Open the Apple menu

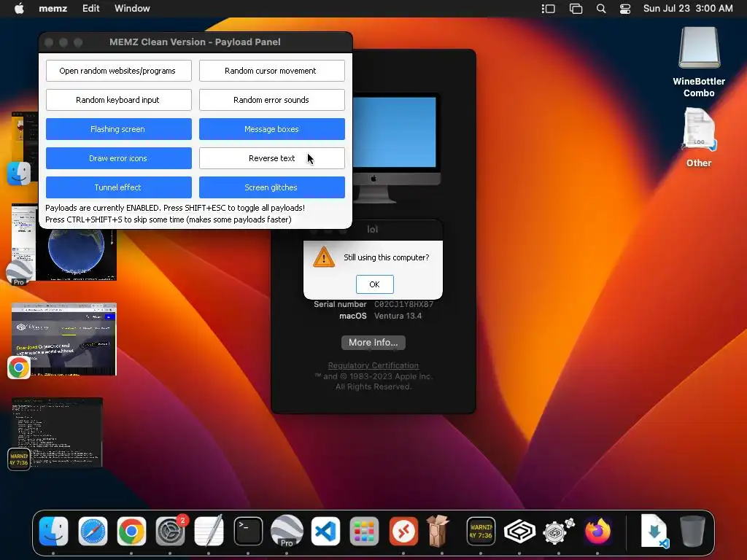point(19,8)
